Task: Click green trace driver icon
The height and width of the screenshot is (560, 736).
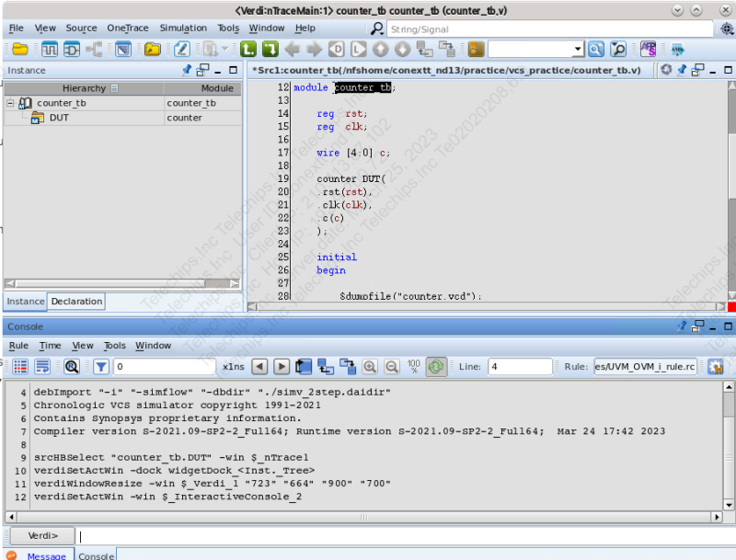Action: (x=270, y=50)
